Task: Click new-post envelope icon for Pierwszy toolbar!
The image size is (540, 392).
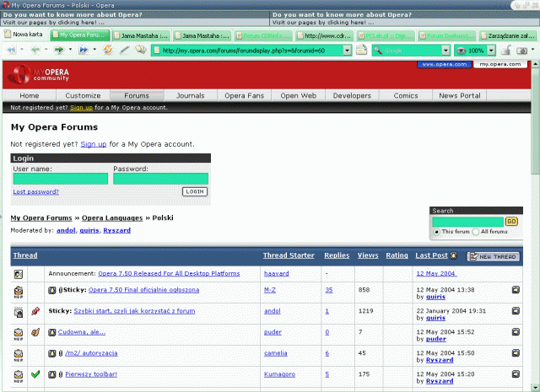Action: pos(19,376)
